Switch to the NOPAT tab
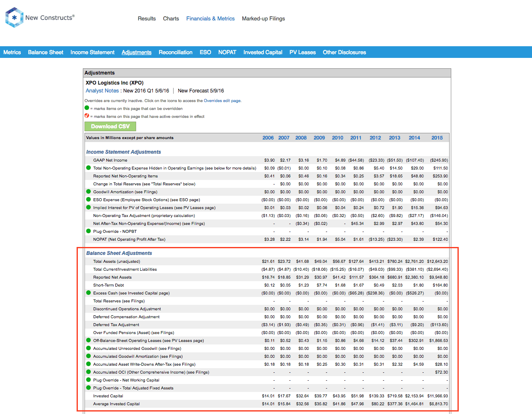532x414 pixels. (x=227, y=52)
